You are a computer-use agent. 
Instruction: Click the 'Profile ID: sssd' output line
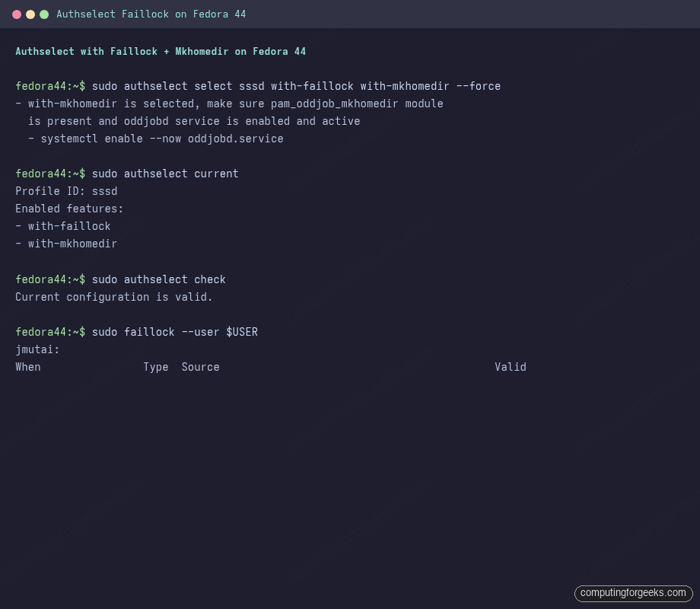66,191
